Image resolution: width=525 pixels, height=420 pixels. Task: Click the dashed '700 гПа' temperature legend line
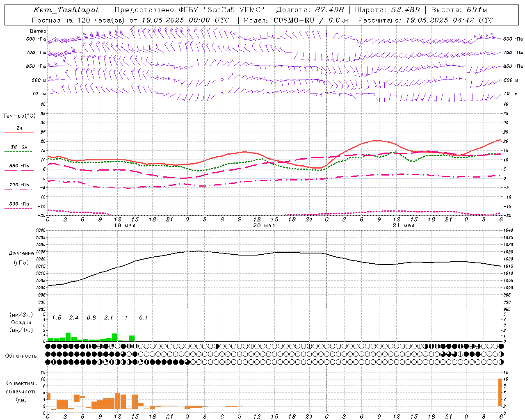(x=18, y=189)
